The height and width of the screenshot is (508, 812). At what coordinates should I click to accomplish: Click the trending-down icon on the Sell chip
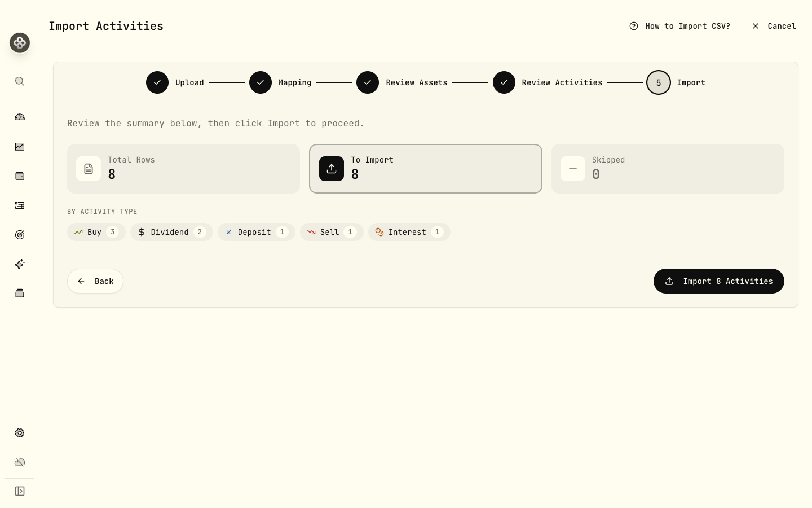tap(311, 232)
